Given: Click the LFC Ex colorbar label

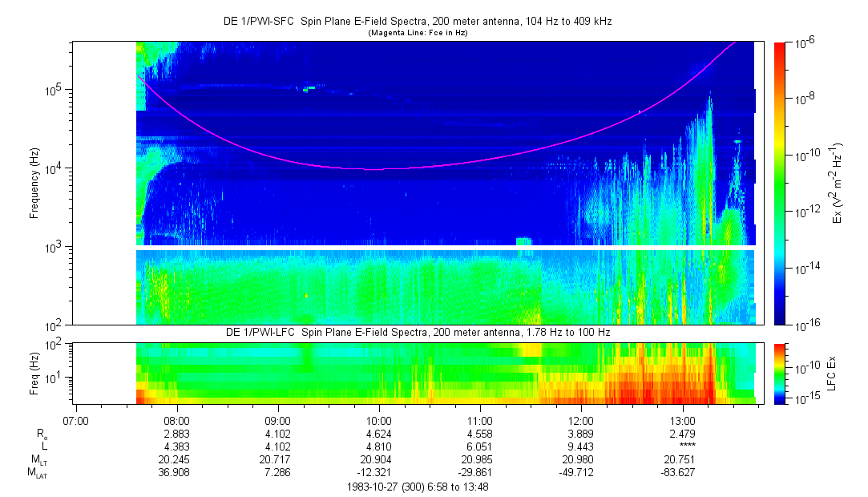Looking at the screenshot, I should point(834,373).
